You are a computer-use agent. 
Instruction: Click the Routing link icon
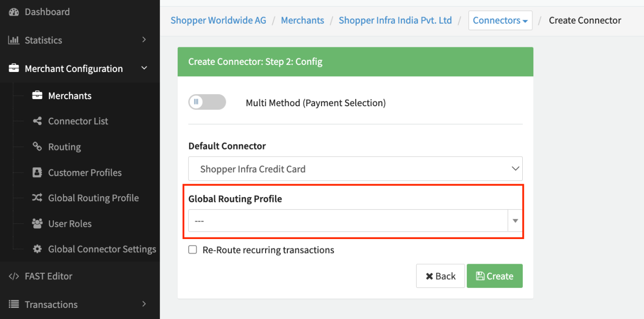point(37,146)
